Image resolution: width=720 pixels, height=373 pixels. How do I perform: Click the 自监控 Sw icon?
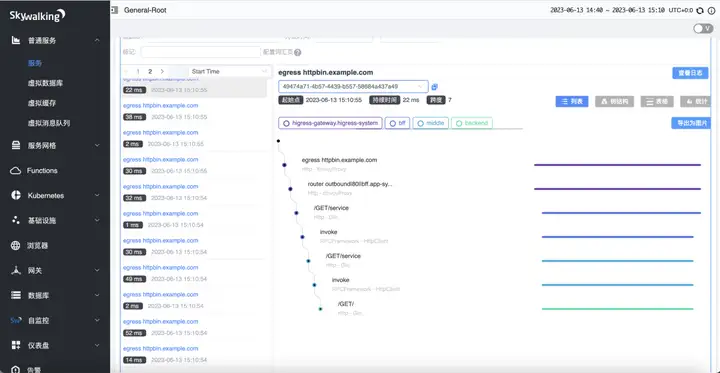click(16, 320)
